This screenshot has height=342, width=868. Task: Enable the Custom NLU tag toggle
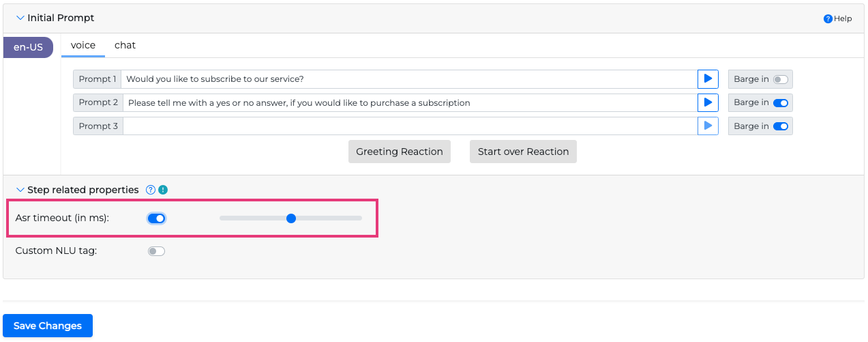tap(156, 251)
